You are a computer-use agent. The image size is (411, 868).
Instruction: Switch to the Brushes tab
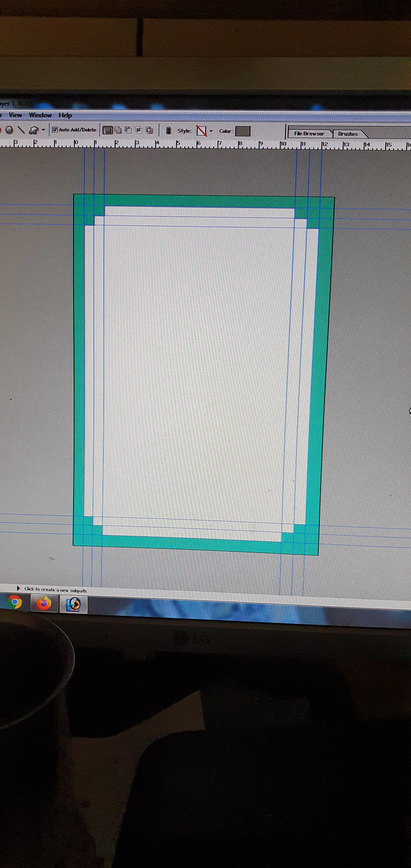[x=348, y=134]
